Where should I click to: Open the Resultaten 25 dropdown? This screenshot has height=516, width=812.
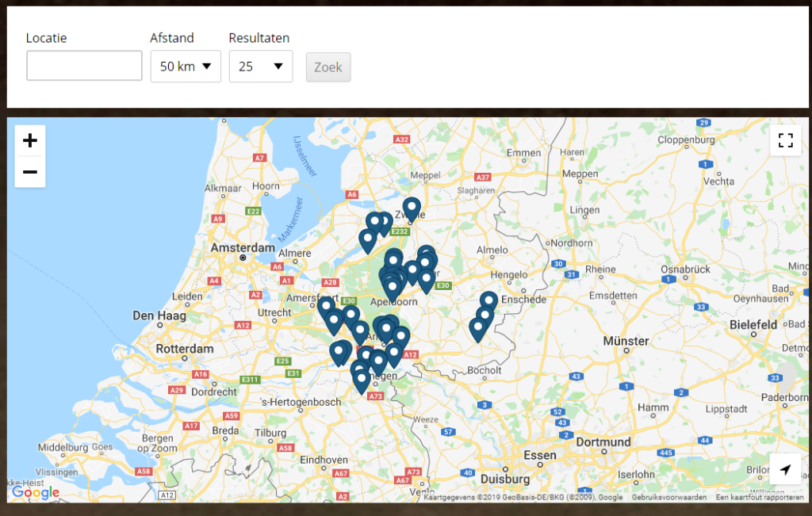(x=261, y=67)
